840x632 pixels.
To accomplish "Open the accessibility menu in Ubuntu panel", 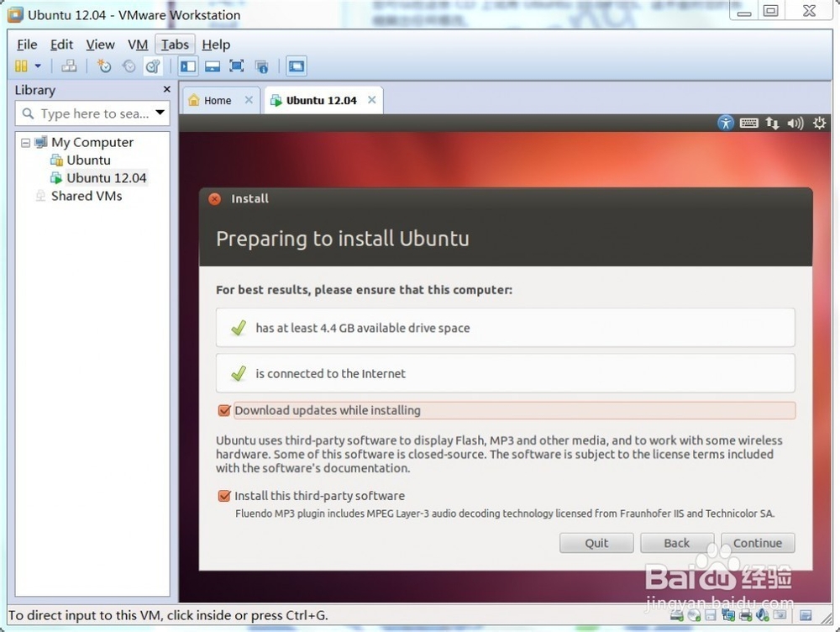I will tap(726, 123).
